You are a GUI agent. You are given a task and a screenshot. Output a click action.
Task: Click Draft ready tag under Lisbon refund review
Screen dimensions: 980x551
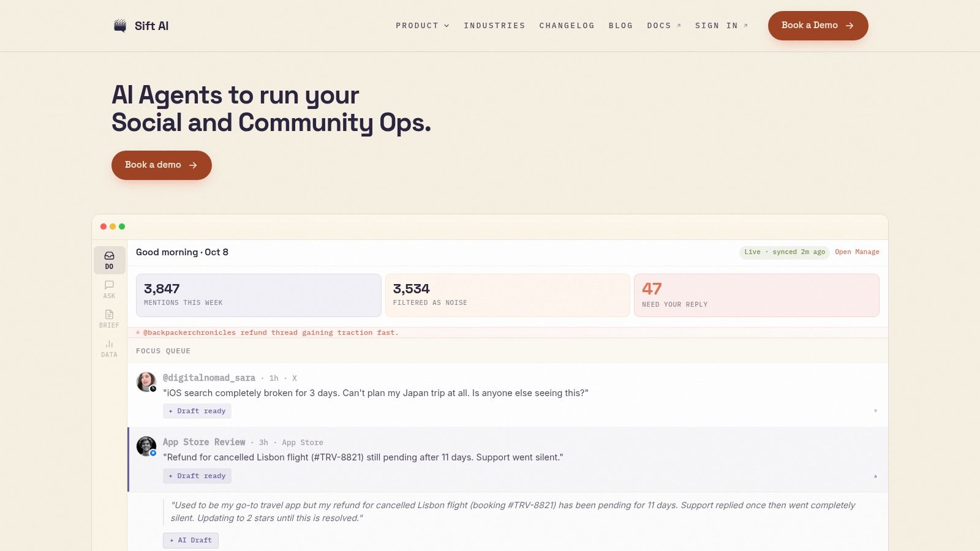pos(197,476)
